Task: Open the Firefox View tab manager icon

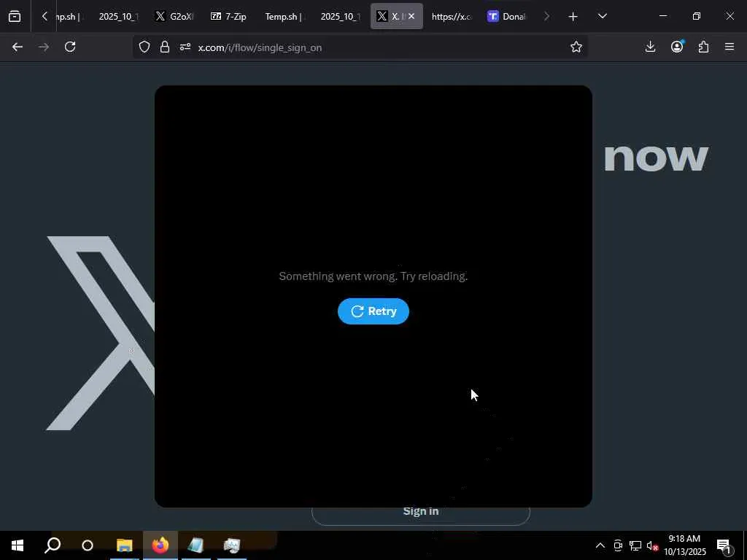Action: pos(15,17)
